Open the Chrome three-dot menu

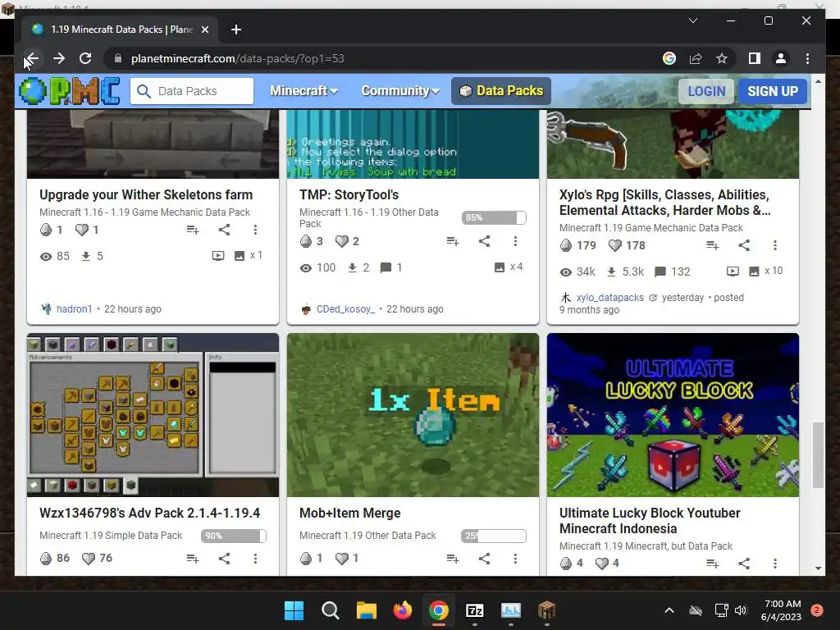coord(807,58)
